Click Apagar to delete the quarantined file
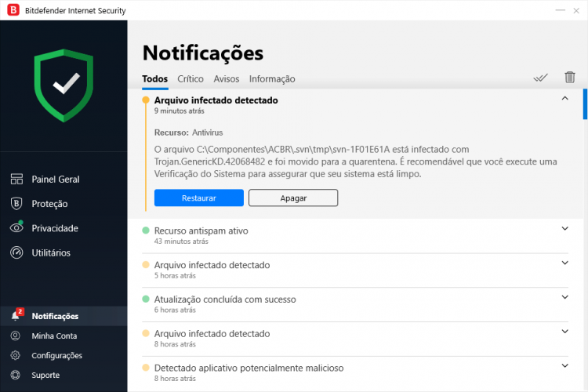 click(293, 198)
